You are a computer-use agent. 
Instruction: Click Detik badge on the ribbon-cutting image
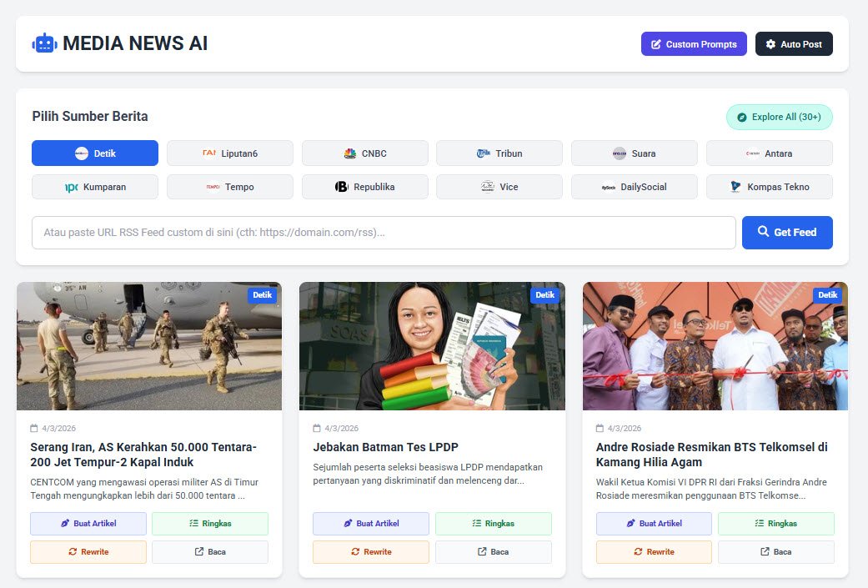click(828, 295)
